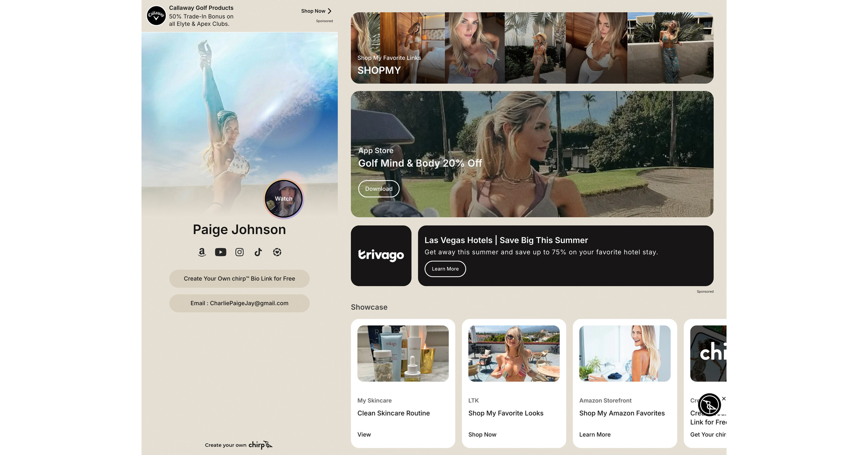Click Shop Now in the Callaway ad
This screenshot has height=455, width=868.
(x=313, y=11)
